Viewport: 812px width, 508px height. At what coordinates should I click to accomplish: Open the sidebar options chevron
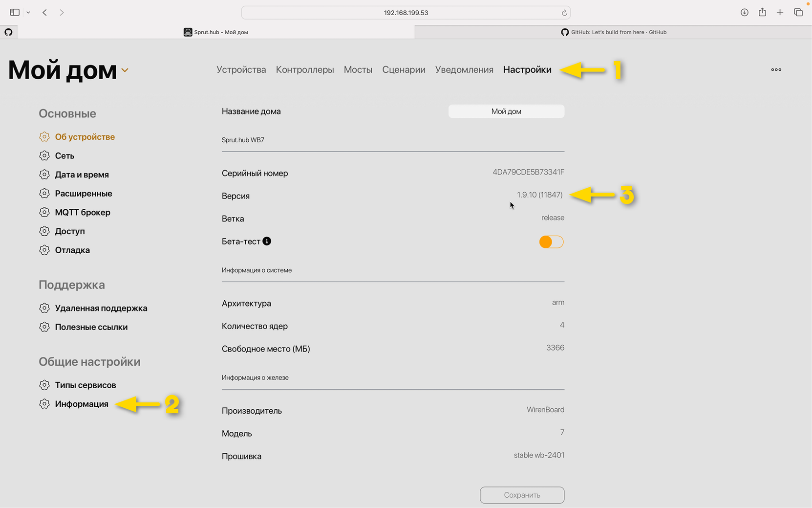[x=28, y=13]
